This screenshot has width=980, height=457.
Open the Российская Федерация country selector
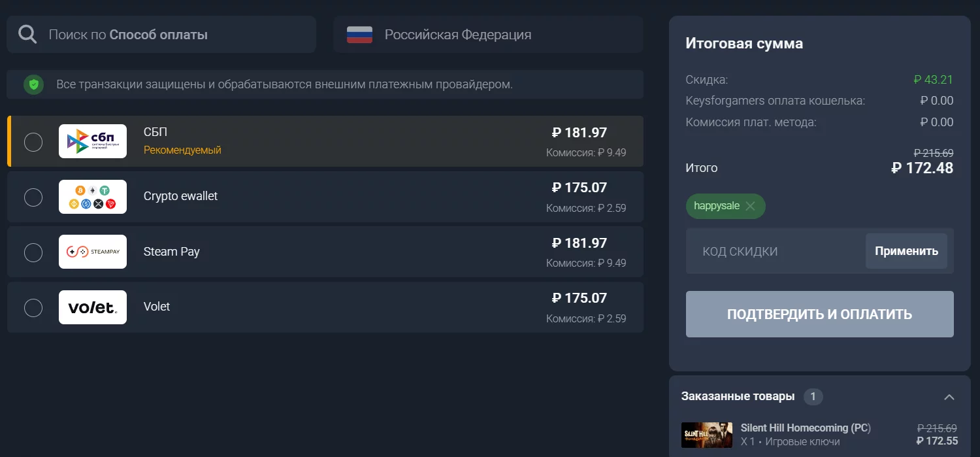tap(488, 35)
